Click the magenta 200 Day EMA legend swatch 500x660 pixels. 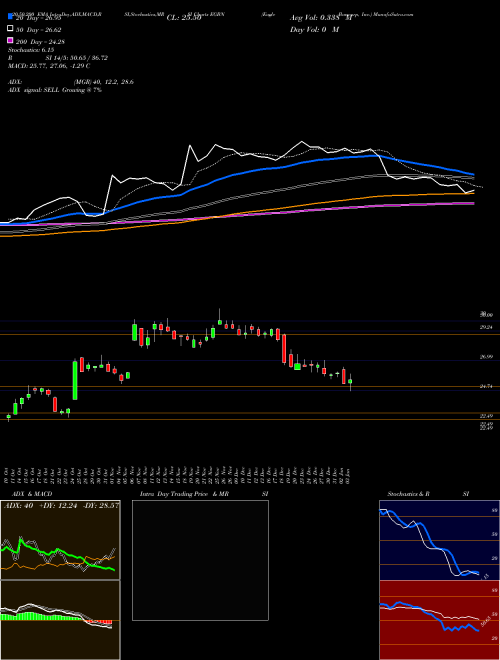click(10, 40)
